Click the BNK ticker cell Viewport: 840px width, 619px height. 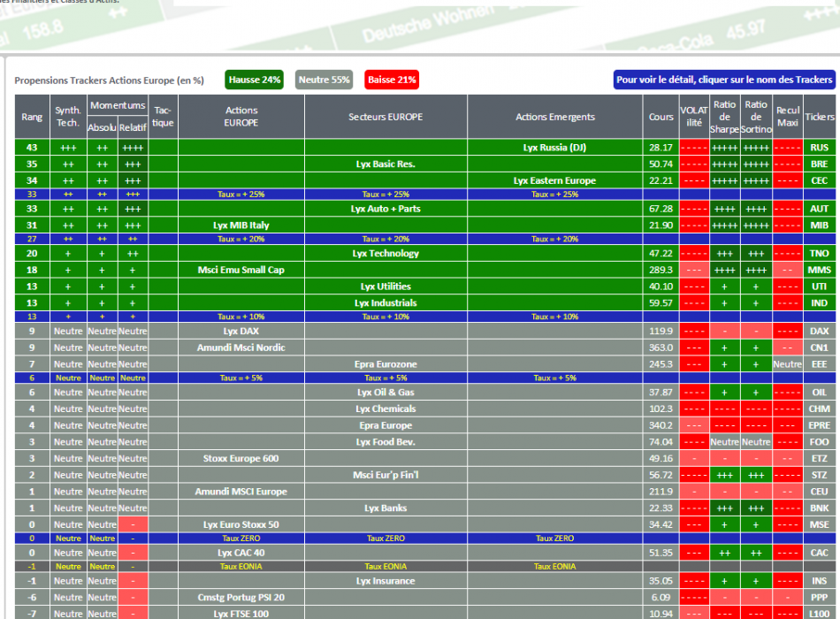pyautogui.click(x=820, y=508)
